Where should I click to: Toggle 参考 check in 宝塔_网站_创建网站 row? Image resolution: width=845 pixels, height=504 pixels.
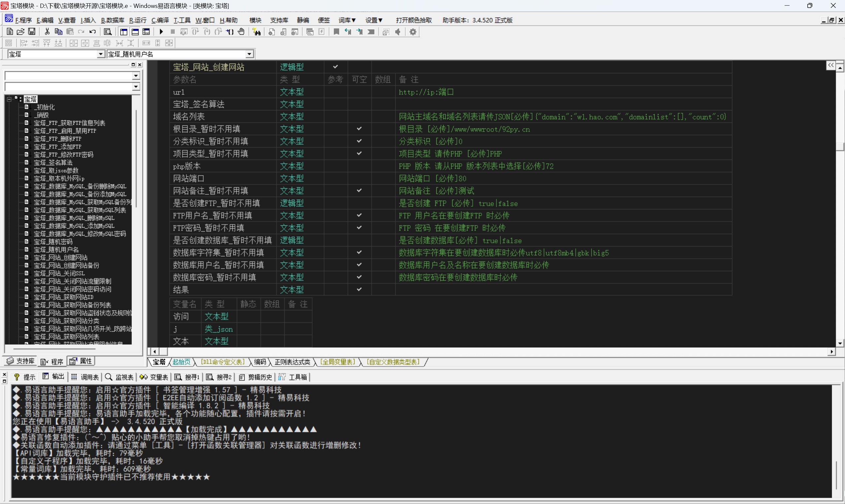pyautogui.click(x=335, y=67)
